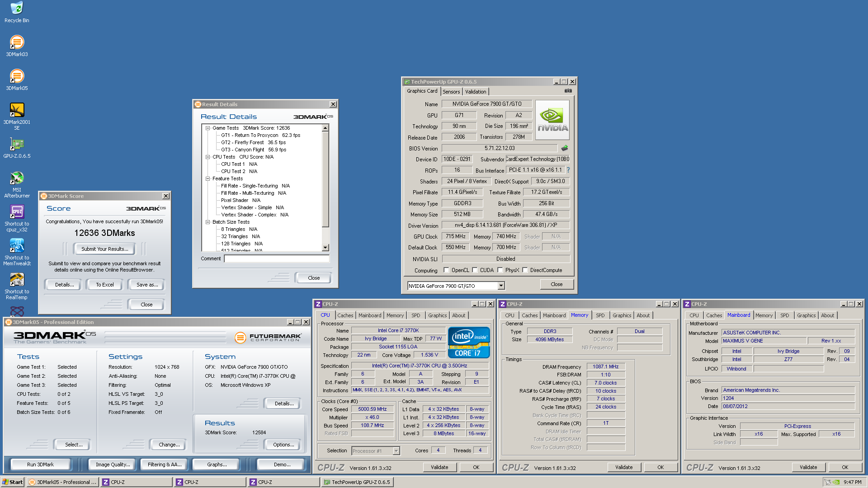This screenshot has width=868, height=488.
Task: Click the Result Details scrollbar thumb
Action: (x=325, y=179)
